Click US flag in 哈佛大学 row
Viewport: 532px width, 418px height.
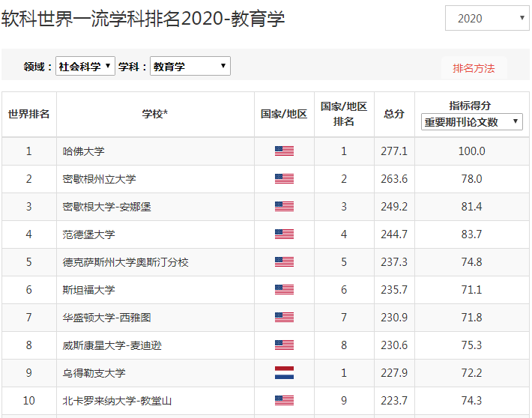pyautogui.click(x=284, y=151)
